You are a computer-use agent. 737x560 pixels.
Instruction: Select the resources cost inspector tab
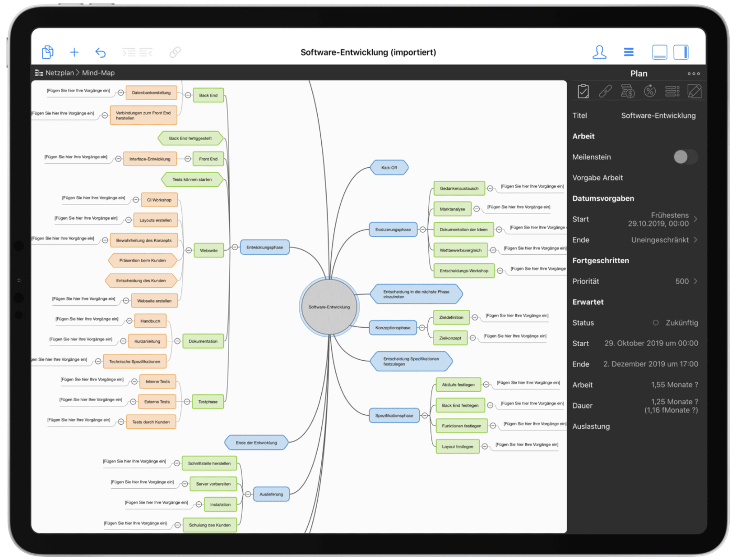point(627,91)
